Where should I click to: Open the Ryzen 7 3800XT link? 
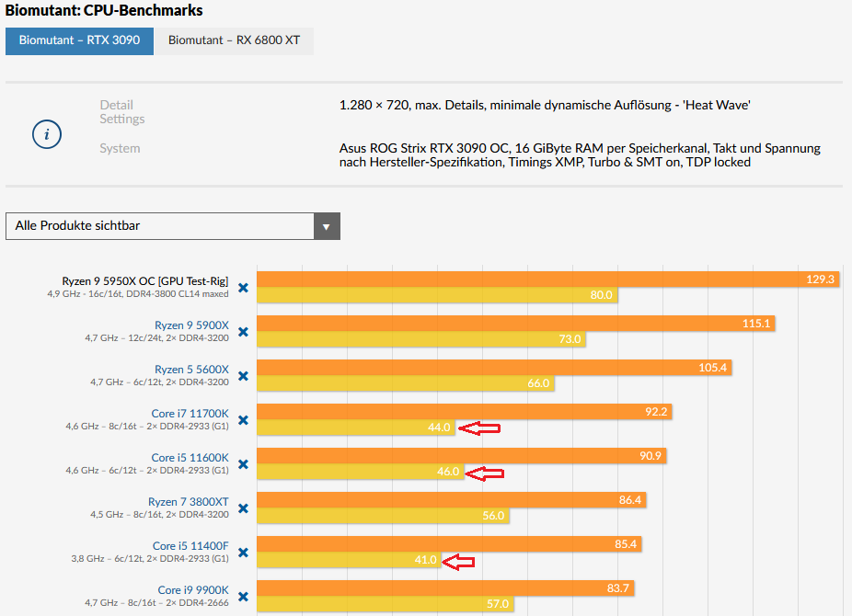(x=189, y=501)
